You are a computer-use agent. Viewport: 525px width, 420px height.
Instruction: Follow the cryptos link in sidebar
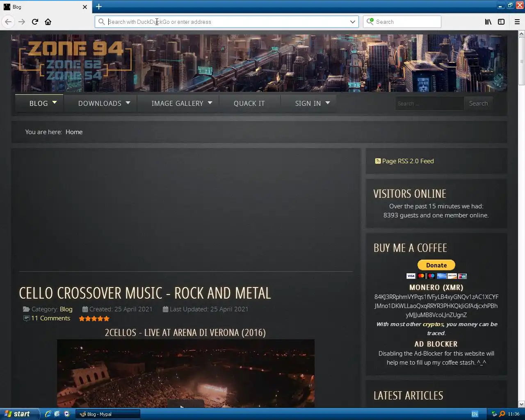coord(433,324)
